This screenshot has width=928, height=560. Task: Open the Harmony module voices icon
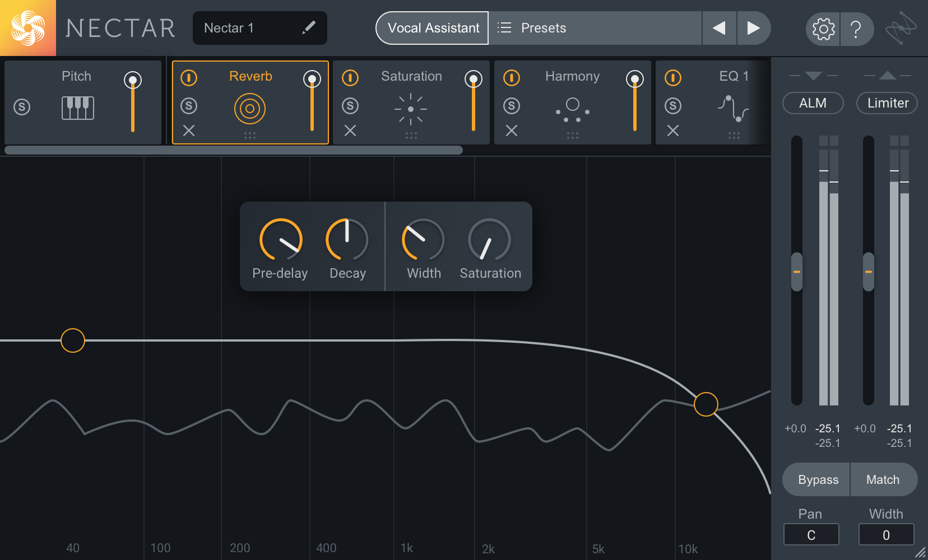point(572,109)
